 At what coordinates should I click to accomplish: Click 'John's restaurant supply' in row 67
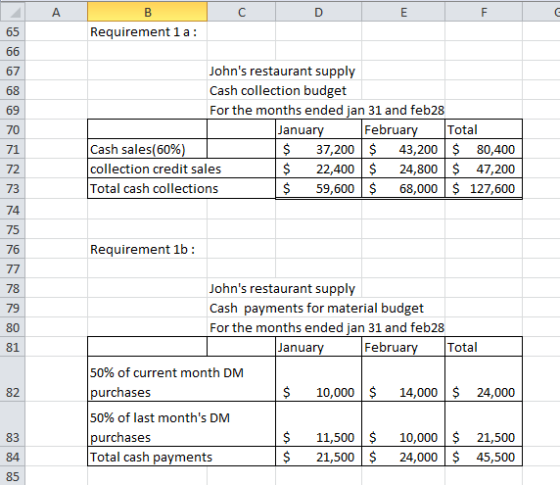click(282, 71)
